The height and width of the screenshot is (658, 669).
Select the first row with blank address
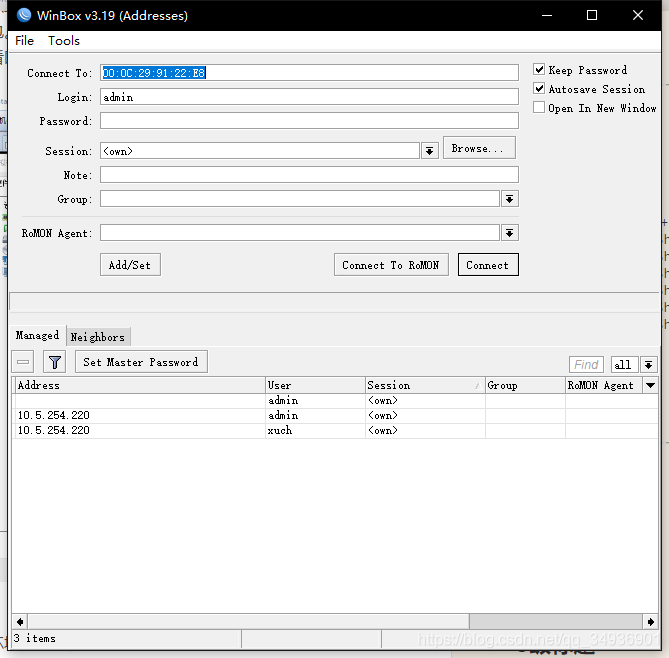coord(335,400)
